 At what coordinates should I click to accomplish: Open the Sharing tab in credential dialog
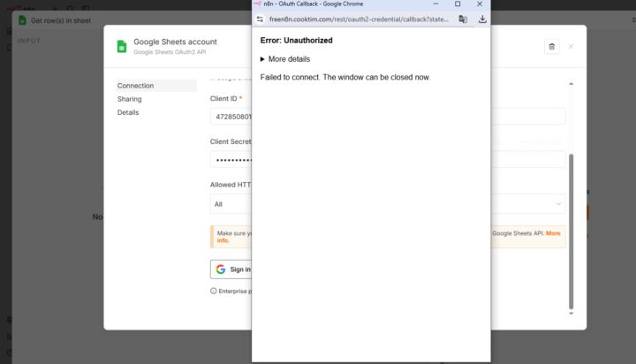pyautogui.click(x=129, y=99)
